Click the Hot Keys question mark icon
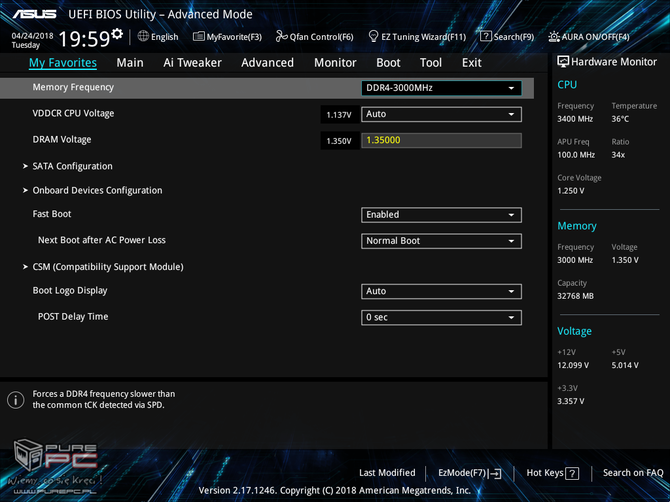The image size is (670, 502). click(572, 473)
